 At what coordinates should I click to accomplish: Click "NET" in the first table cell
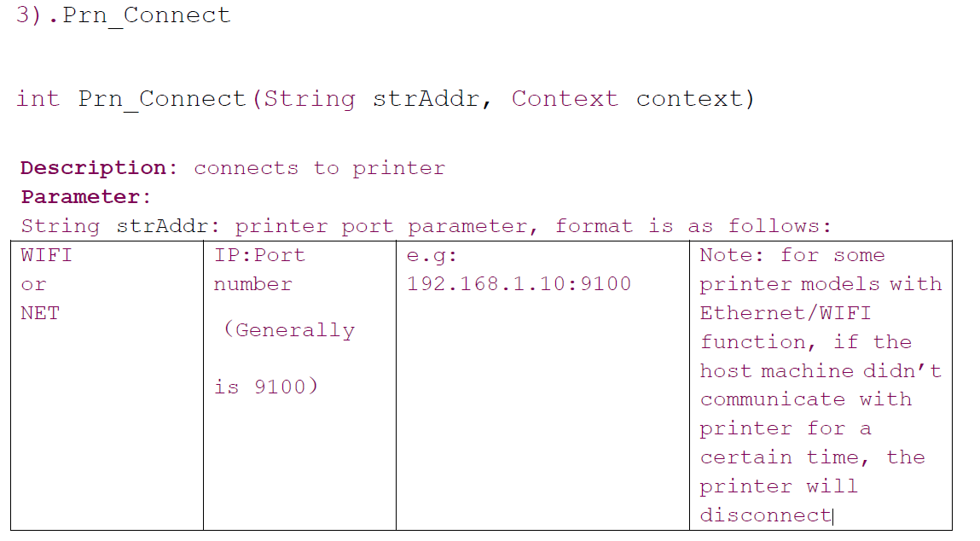click(x=40, y=313)
